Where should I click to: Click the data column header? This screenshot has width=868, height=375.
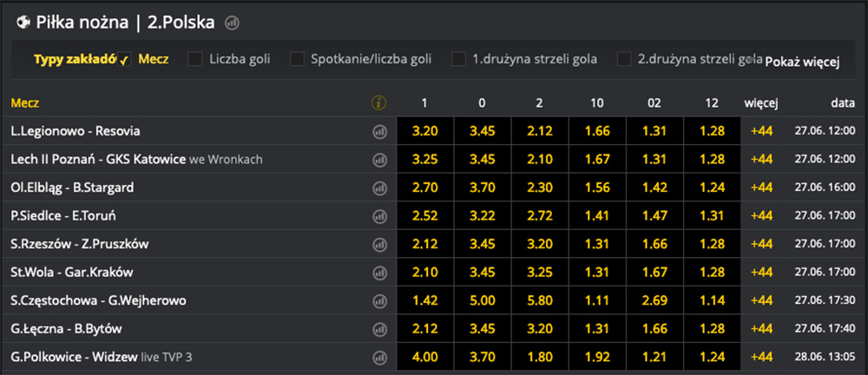point(842,103)
